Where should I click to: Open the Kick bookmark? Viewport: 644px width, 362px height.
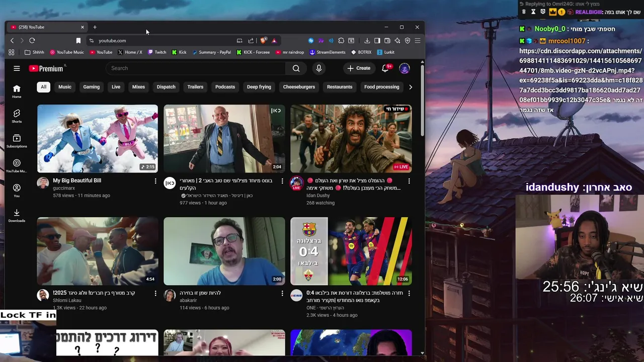(x=179, y=52)
